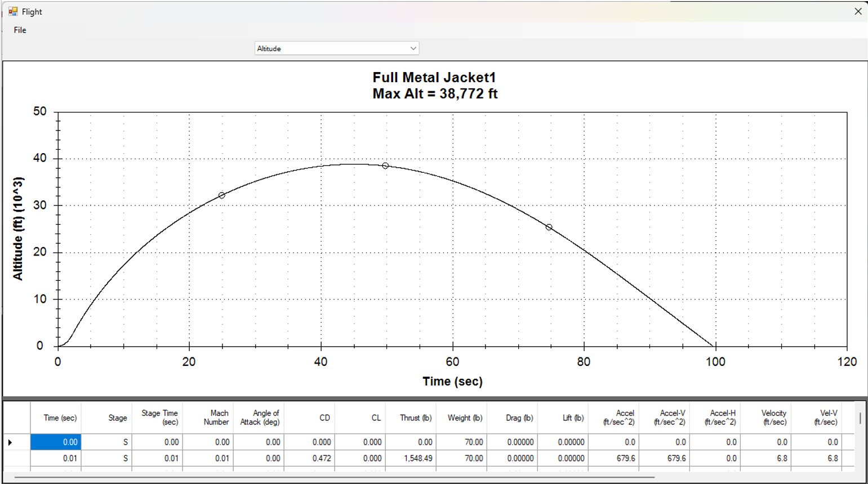Expand the Altitude plot type dropdown

pyautogui.click(x=413, y=48)
